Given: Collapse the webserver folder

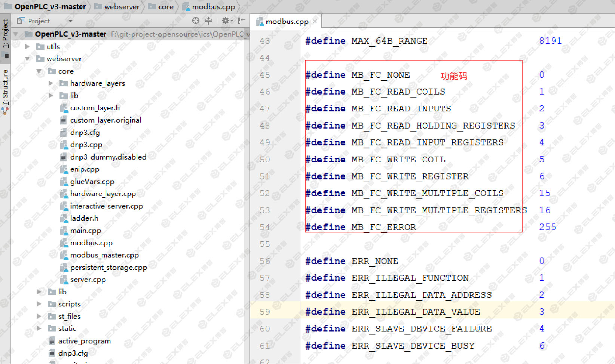Looking at the screenshot, I should pyautogui.click(x=27, y=59).
